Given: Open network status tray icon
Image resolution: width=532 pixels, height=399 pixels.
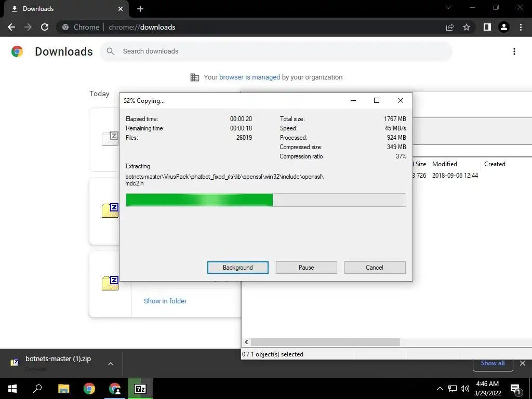Looking at the screenshot, I should tap(453, 389).
